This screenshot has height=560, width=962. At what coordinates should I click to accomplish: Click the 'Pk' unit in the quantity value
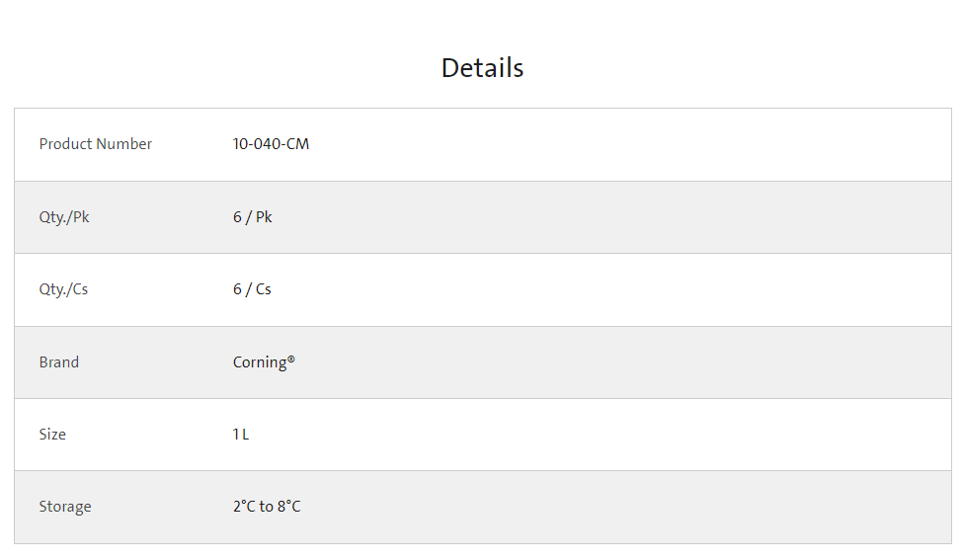(264, 217)
